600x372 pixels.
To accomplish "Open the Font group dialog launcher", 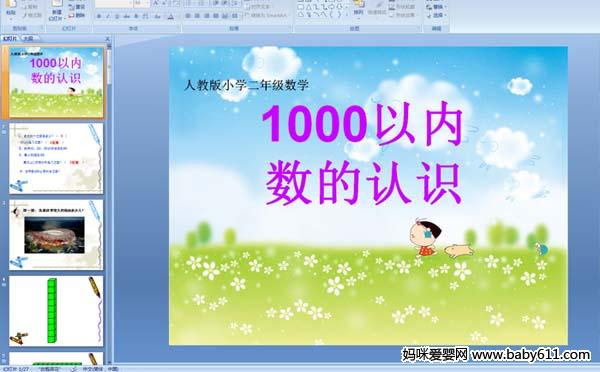I will (178, 28).
